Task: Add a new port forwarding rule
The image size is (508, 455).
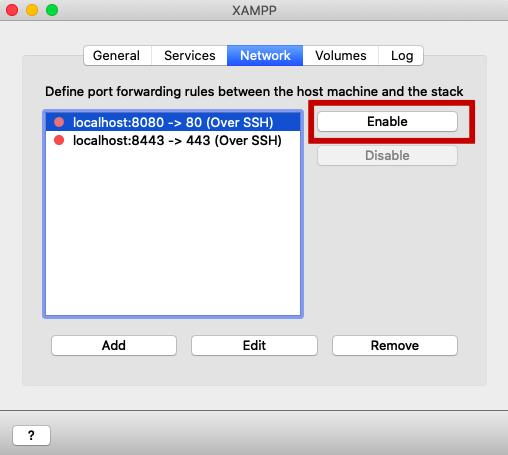Action: (x=114, y=345)
